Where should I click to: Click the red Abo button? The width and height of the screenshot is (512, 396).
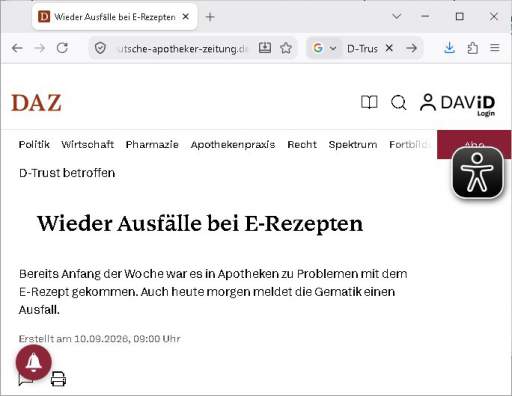coord(474,144)
